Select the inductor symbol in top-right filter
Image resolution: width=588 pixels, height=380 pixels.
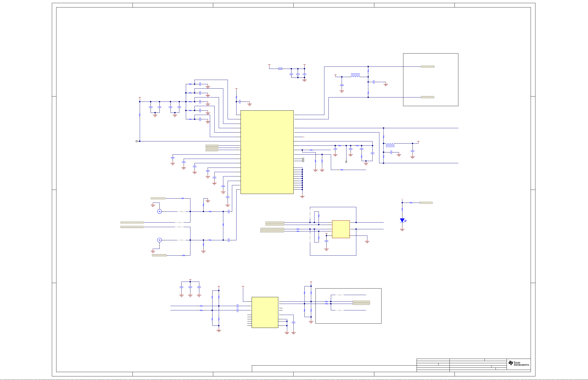click(355, 76)
